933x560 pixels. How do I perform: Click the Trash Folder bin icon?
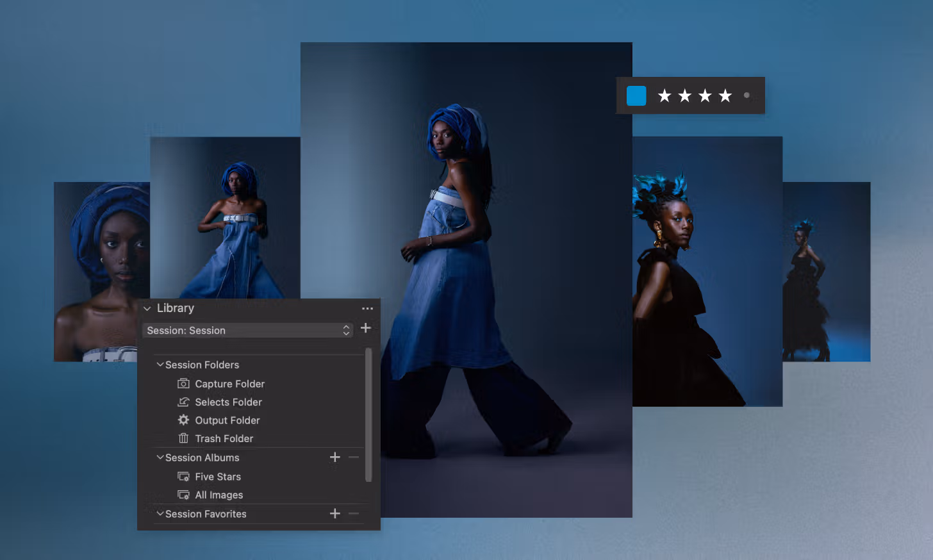(x=183, y=439)
